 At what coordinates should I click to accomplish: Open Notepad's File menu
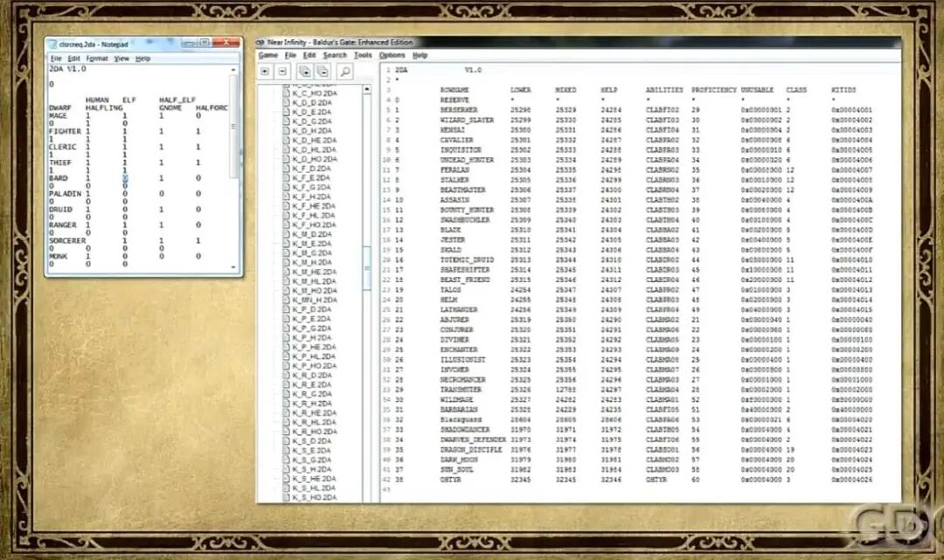(56, 59)
